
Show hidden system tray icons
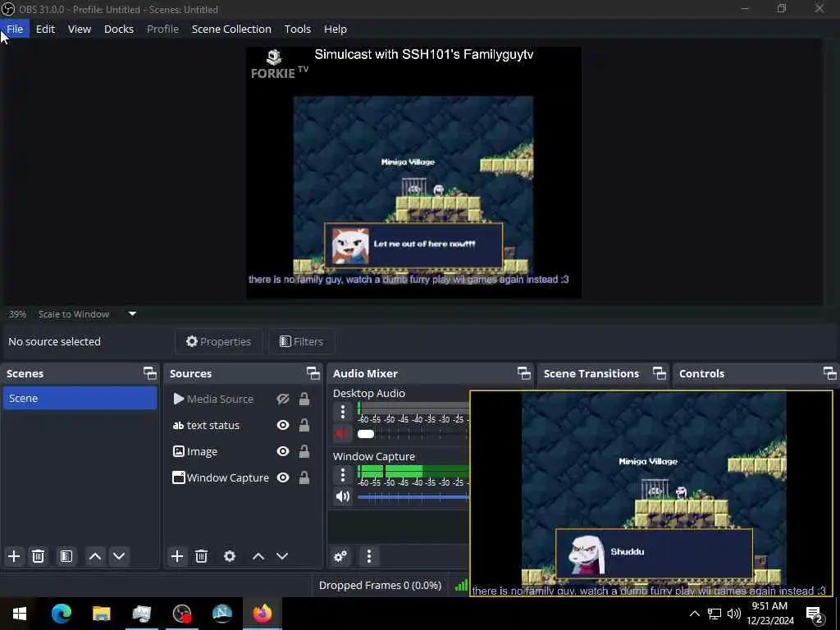click(694, 614)
